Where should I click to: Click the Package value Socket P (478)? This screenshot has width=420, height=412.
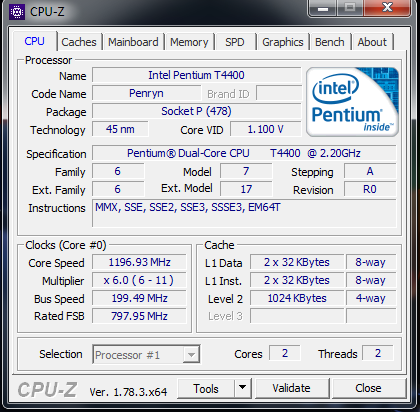(197, 111)
